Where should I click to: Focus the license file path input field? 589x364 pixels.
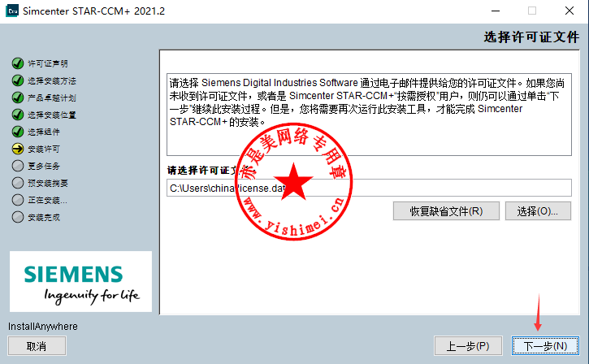tap(370, 188)
